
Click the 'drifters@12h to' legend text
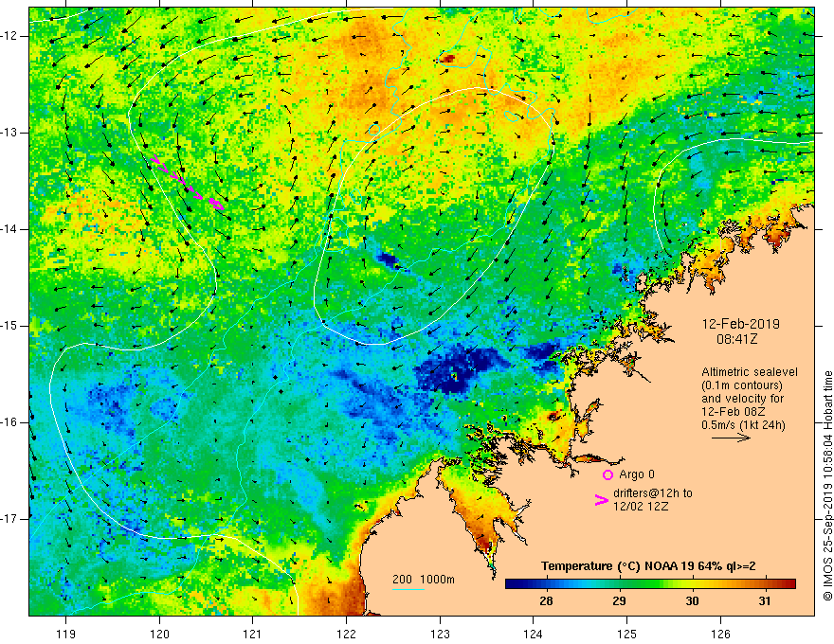[x=653, y=493]
